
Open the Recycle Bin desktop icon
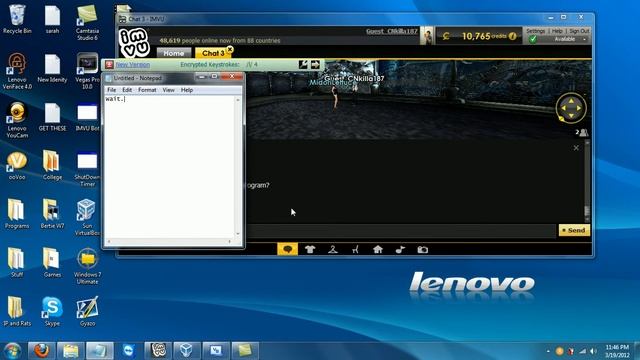[17, 19]
